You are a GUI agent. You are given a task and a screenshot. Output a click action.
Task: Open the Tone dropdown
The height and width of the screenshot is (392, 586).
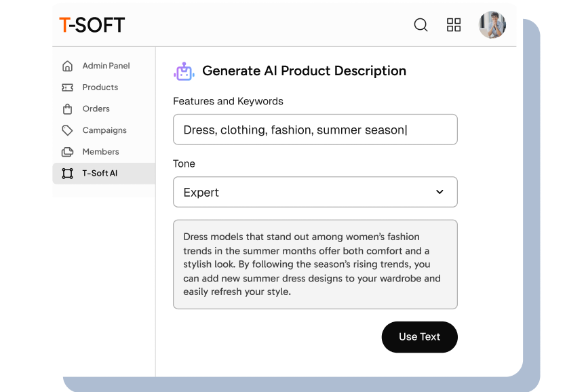[315, 192]
